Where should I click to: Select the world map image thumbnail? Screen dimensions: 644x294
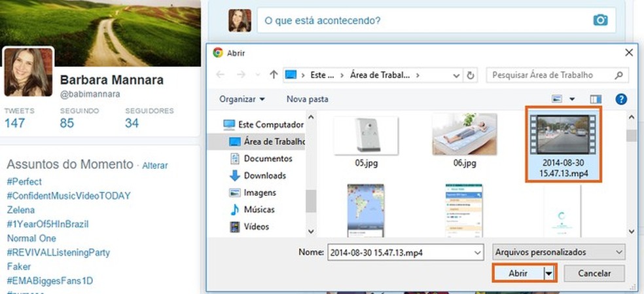[366, 211]
